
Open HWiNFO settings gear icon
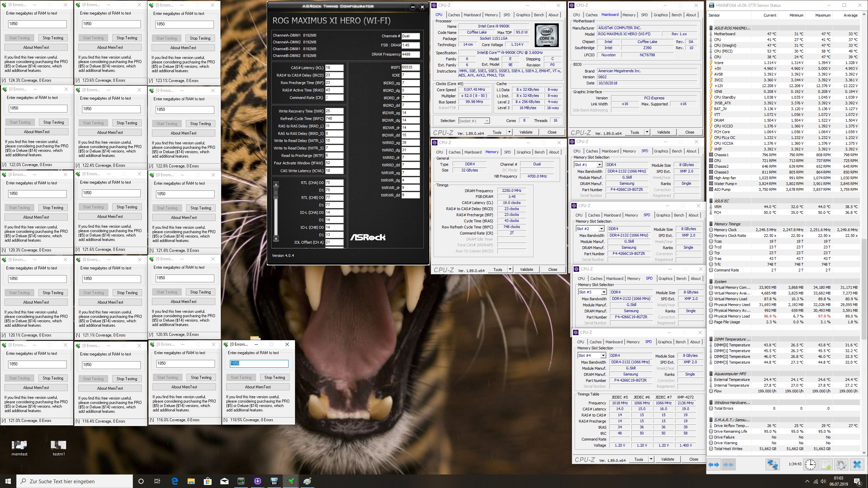click(841, 464)
